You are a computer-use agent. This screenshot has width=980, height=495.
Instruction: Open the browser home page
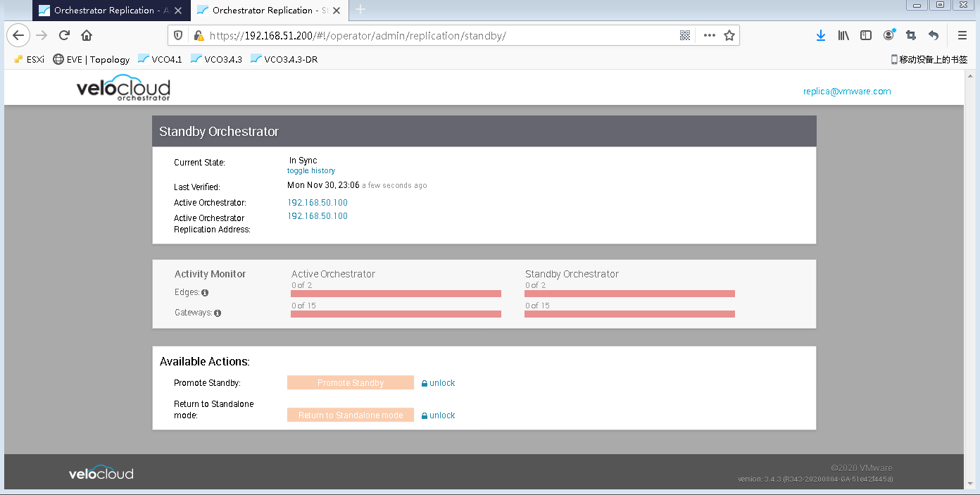(x=87, y=35)
